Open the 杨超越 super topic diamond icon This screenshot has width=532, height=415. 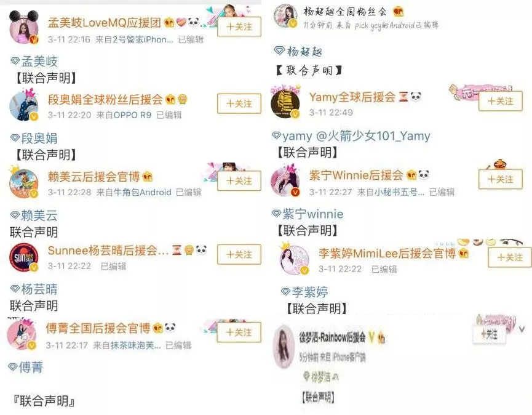pyautogui.click(x=279, y=51)
